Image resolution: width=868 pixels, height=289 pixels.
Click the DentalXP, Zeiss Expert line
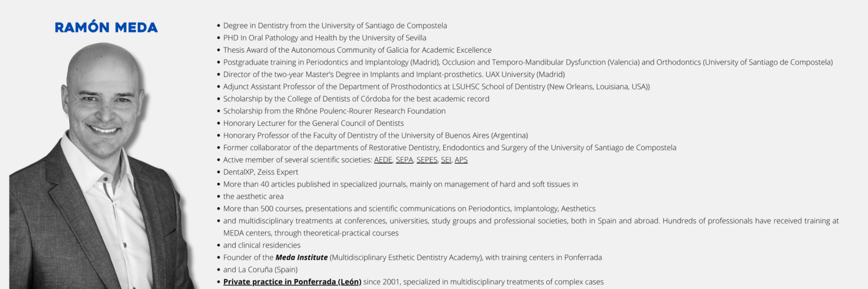[x=261, y=172]
